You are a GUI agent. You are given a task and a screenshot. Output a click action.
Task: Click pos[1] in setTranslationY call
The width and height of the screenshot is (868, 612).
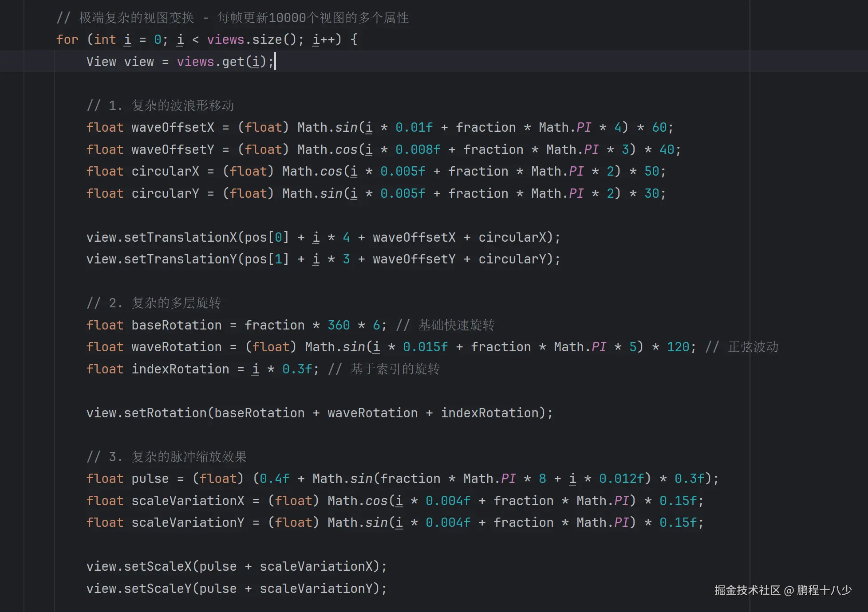click(266, 259)
